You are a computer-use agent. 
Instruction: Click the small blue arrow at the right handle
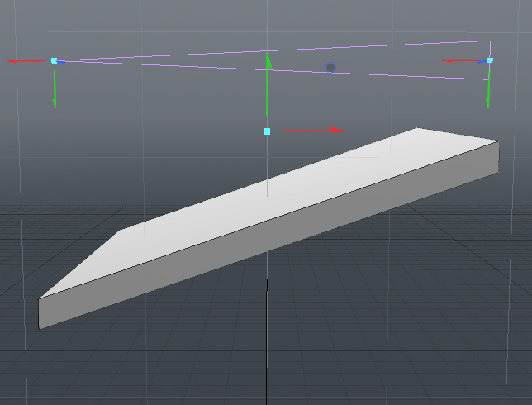482,62
